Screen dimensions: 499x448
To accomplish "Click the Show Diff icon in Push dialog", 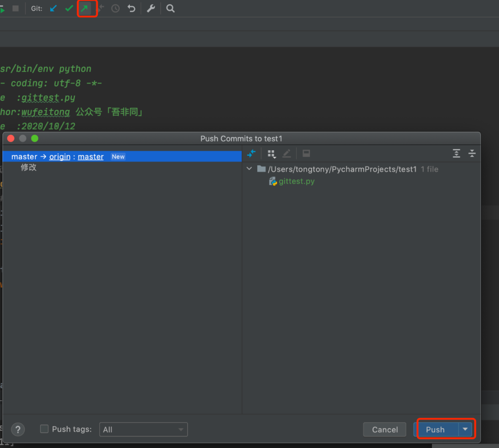I will 251,153.
